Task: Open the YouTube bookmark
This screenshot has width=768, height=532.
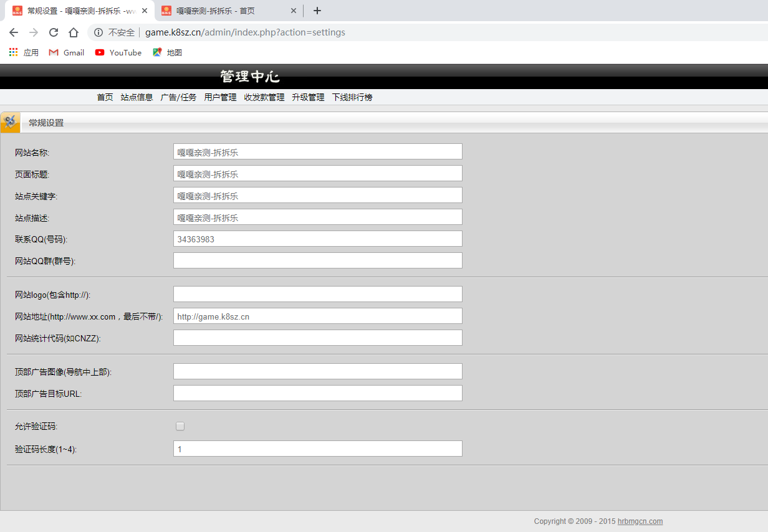Action: [x=118, y=53]
